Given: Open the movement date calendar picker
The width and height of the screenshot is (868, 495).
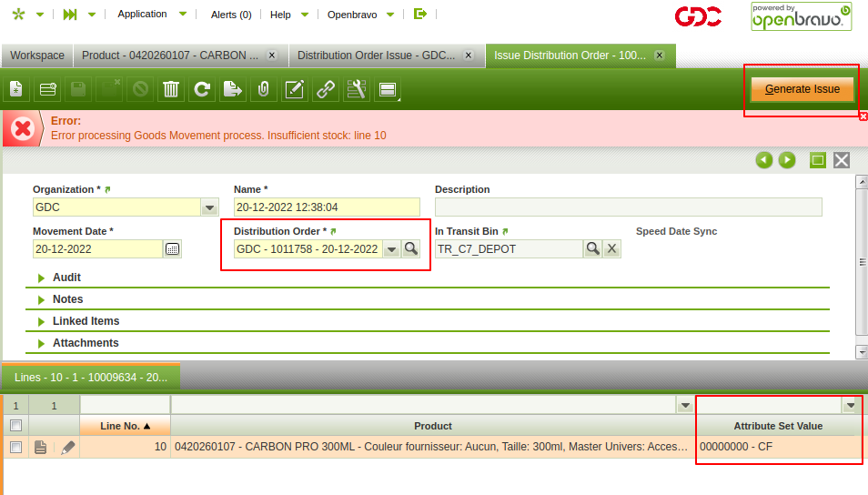Looking at the screenshot, I should point(173,248).
